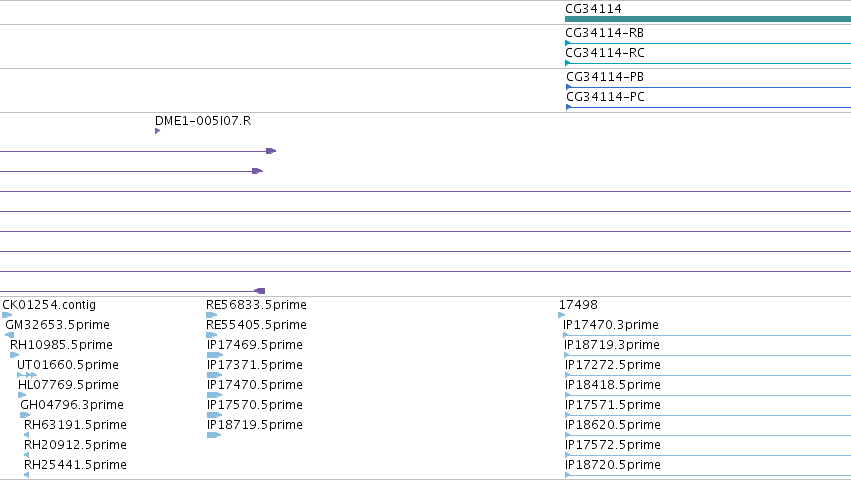Select IP17570.5prime EST label
The image size is (851, 480).
pos(255,405)
